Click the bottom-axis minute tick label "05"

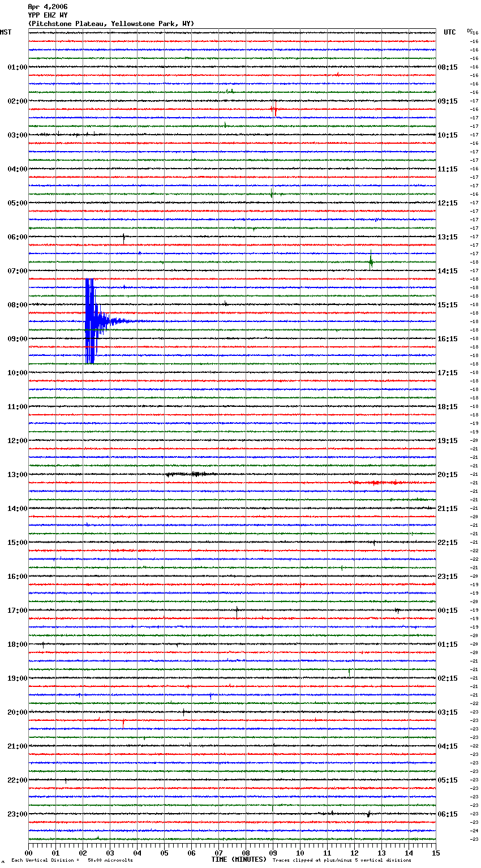164,853
